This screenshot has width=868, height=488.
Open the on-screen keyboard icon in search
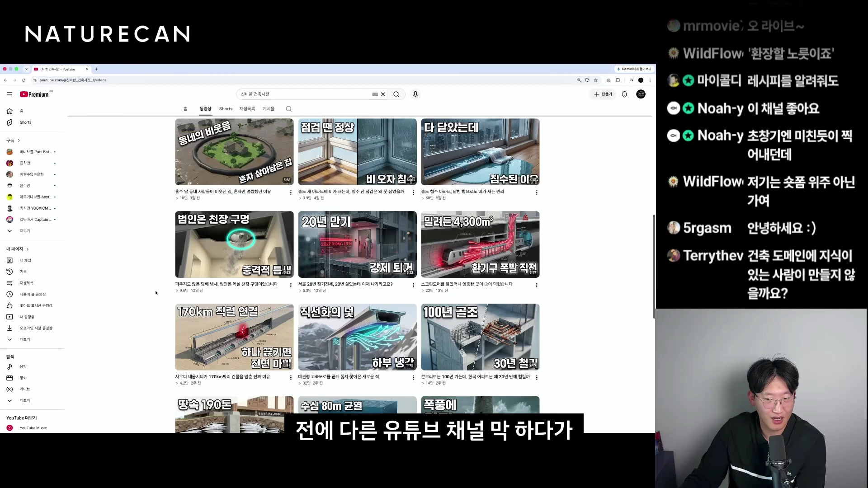click(x=375, y=94)
